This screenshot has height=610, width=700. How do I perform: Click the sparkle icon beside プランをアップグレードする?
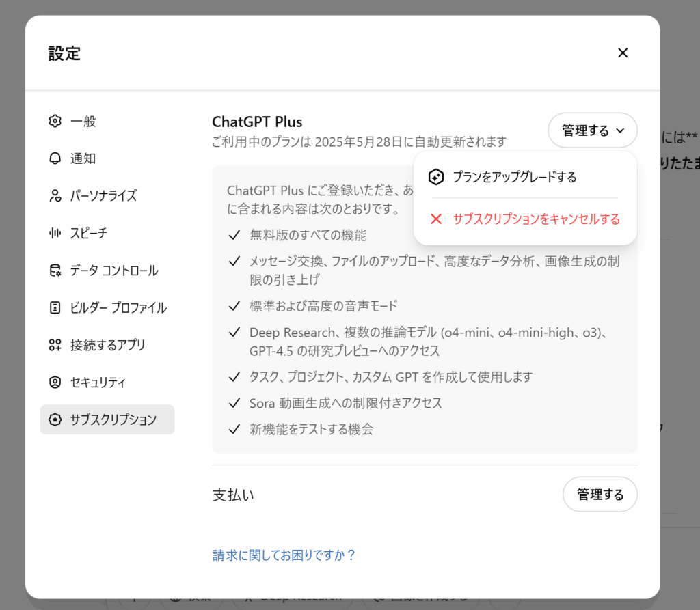click(435, 177)
